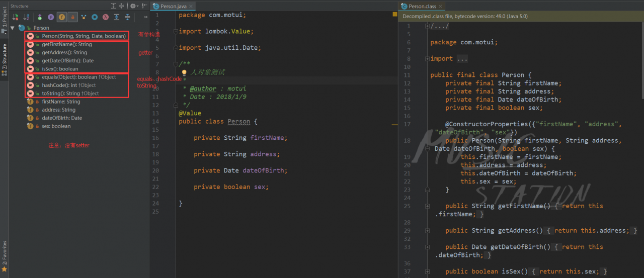Click Show Inherited green arrow icon
This screenshot has height=278, width=644.
39,17
